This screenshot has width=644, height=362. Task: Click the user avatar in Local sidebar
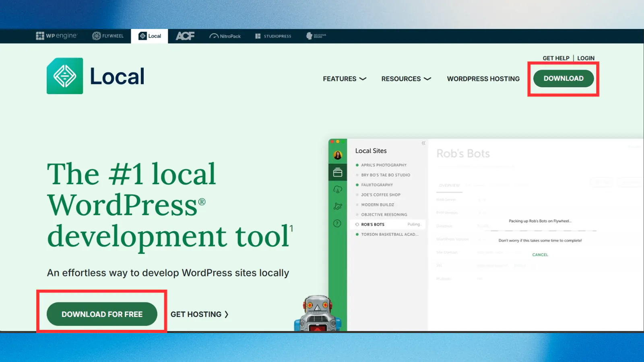338,155
